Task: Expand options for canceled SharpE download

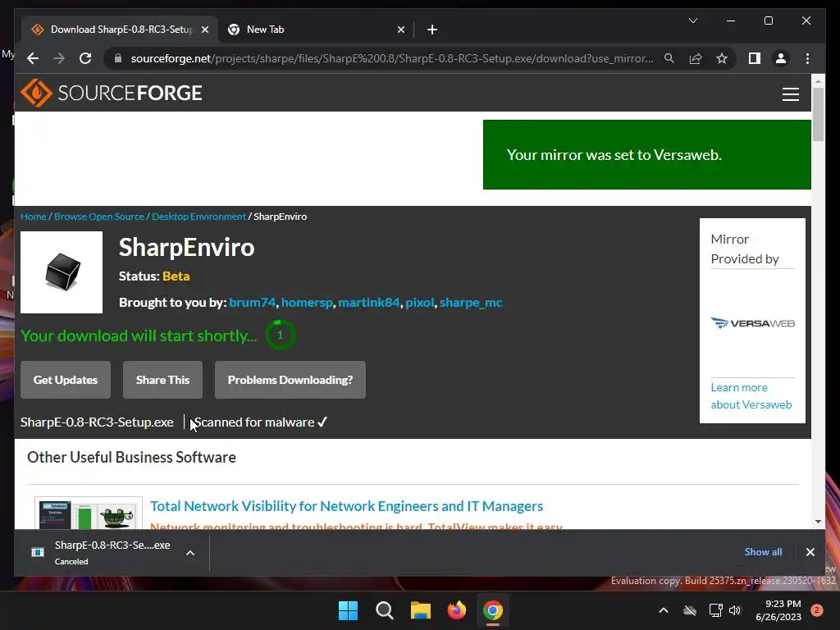Action: click(190, 553)
